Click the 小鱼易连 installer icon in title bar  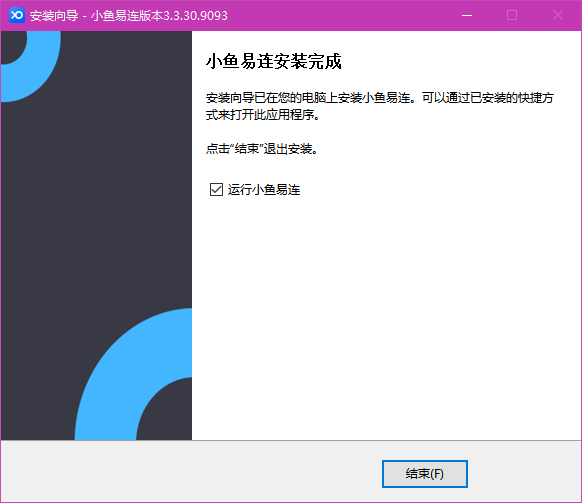[x=17, y=15]
